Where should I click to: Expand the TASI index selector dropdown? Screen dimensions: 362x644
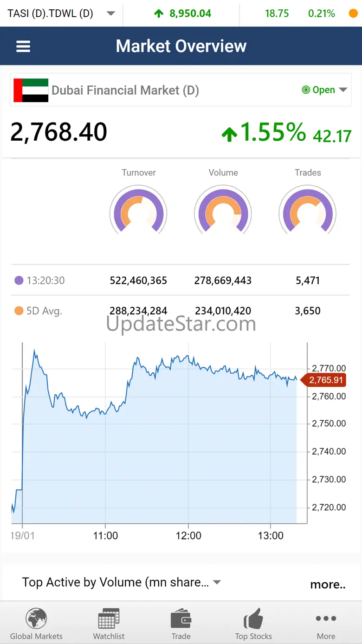110,13
